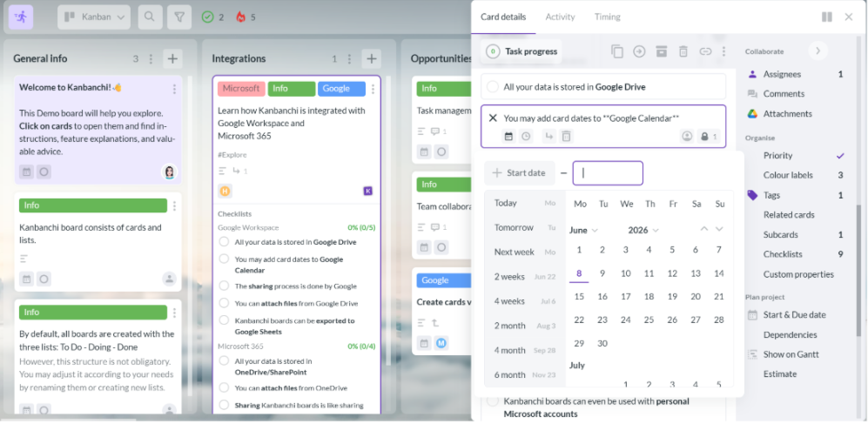Open the Kanban view dropdown
Image resolution: width=868 pixels, height=424 pixels.
tap(94, 17)
